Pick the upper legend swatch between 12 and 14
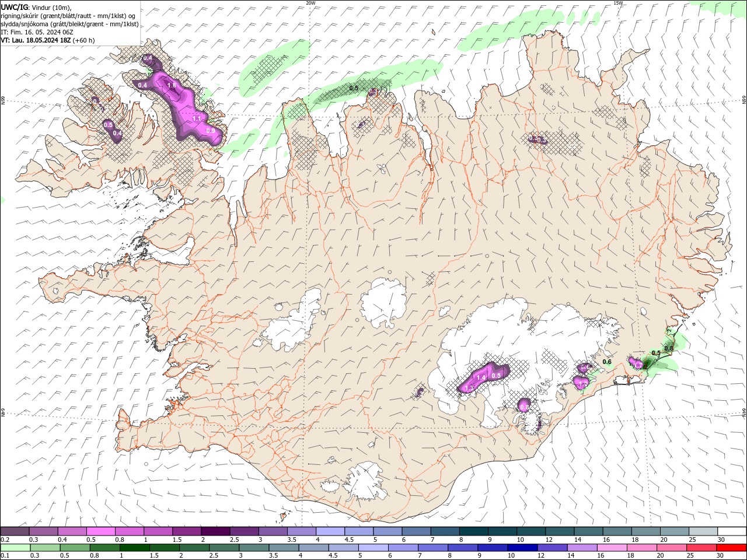 click(558, 531)
